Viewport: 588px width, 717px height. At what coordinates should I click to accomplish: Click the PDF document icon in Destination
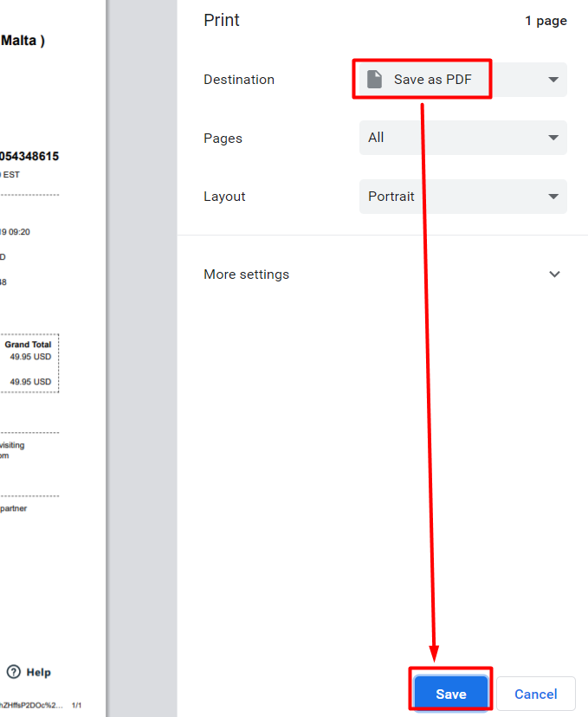(374, 80)
